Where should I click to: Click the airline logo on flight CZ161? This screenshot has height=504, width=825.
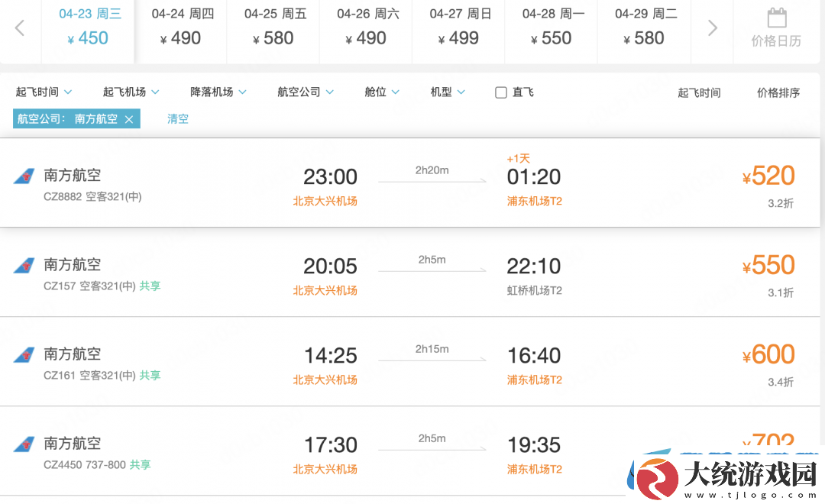pyautogui.click(x=24, y=355)
